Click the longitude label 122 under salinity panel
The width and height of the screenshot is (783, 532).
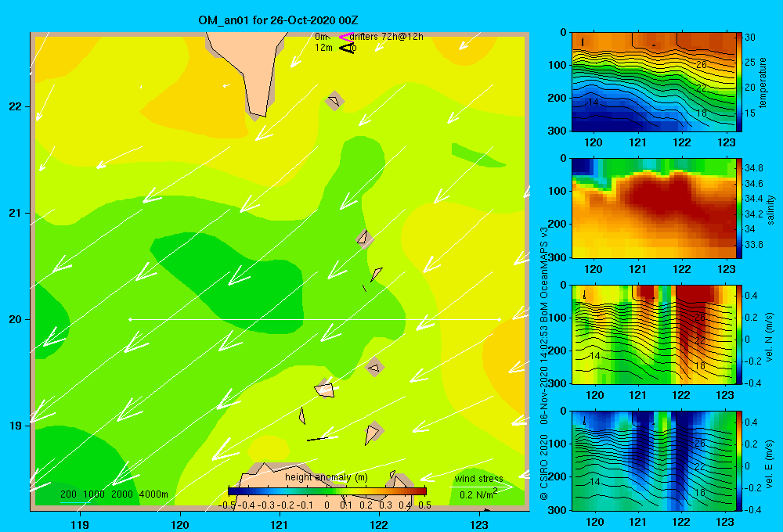point(682,269)
